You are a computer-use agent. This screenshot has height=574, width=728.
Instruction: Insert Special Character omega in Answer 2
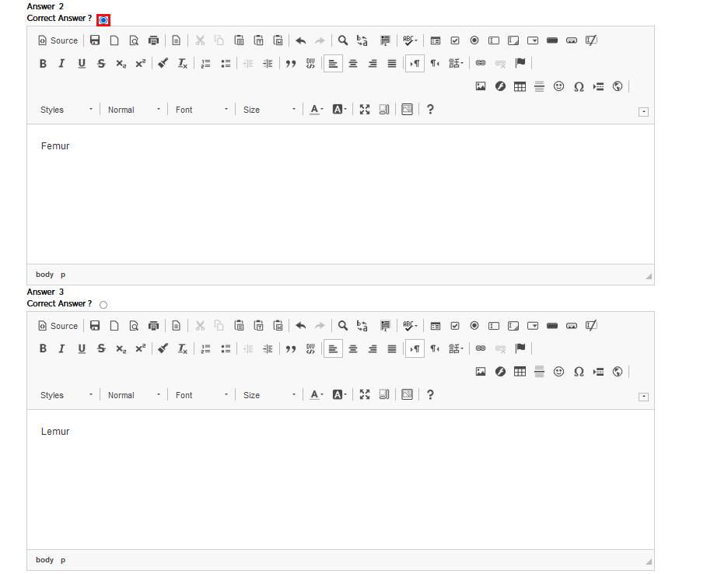coord(579,86)
